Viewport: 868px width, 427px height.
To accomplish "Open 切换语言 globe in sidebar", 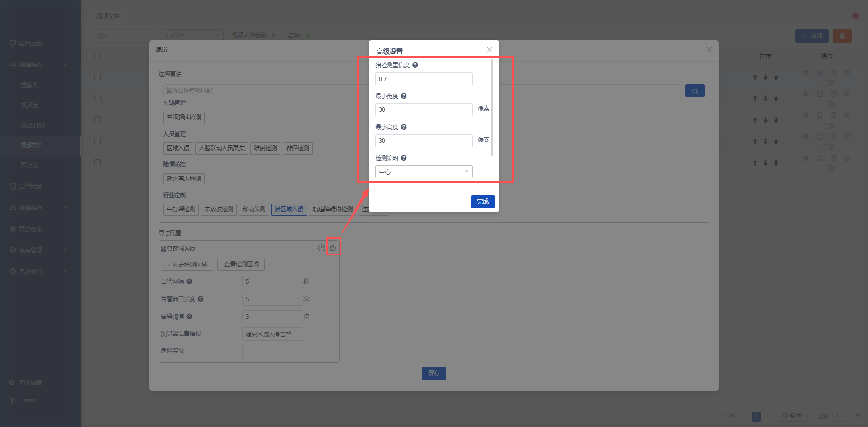I will pos(12,383).
